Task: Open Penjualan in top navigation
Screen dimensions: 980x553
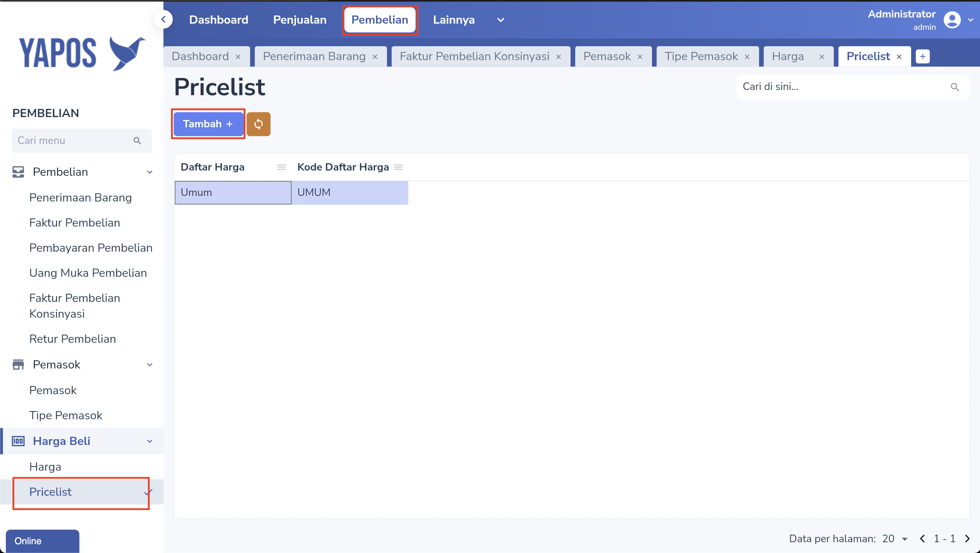Action: pyautogui.click(x=300, y=20)
